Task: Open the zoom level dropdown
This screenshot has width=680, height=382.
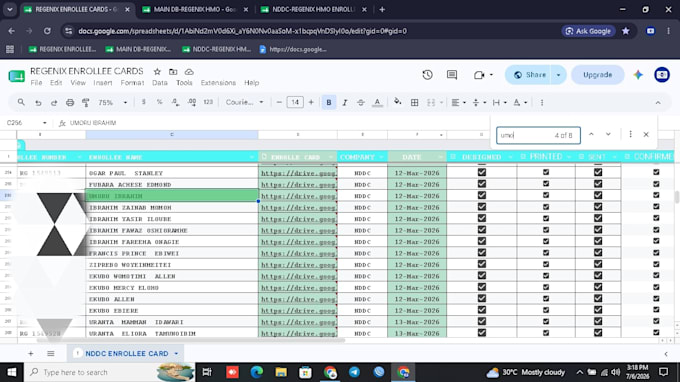Action: tap(112, 103)
